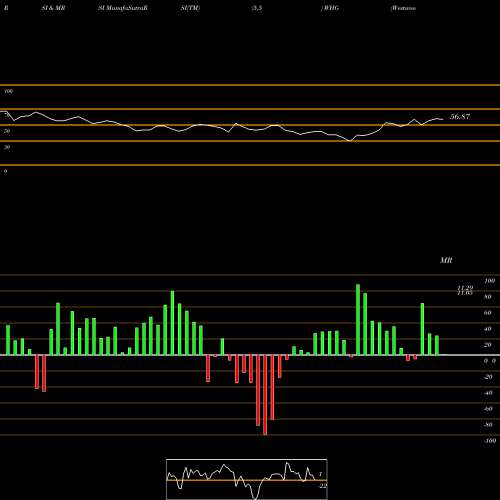500x500 pixels.
Task: Click the 100 label on RSI left axis
Action: click(x=9, y=91)
